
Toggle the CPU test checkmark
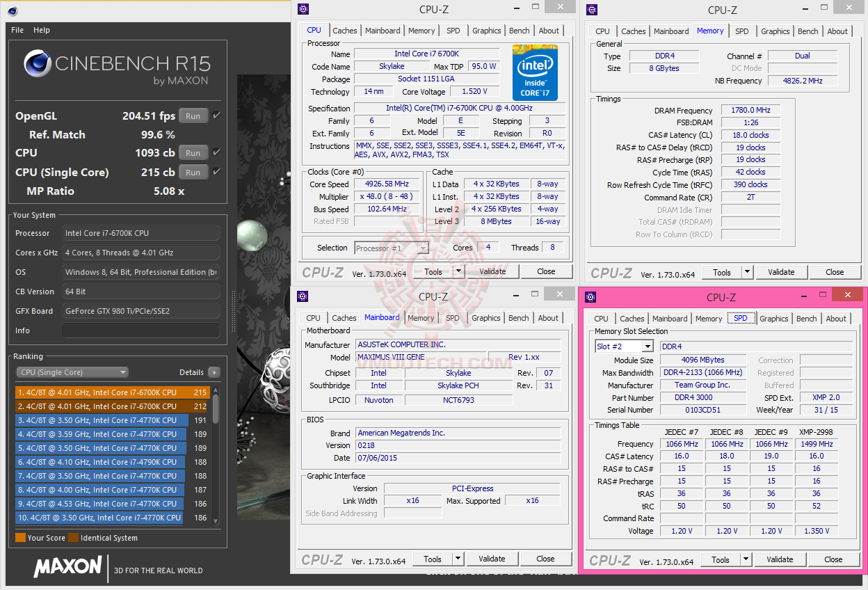217,152
